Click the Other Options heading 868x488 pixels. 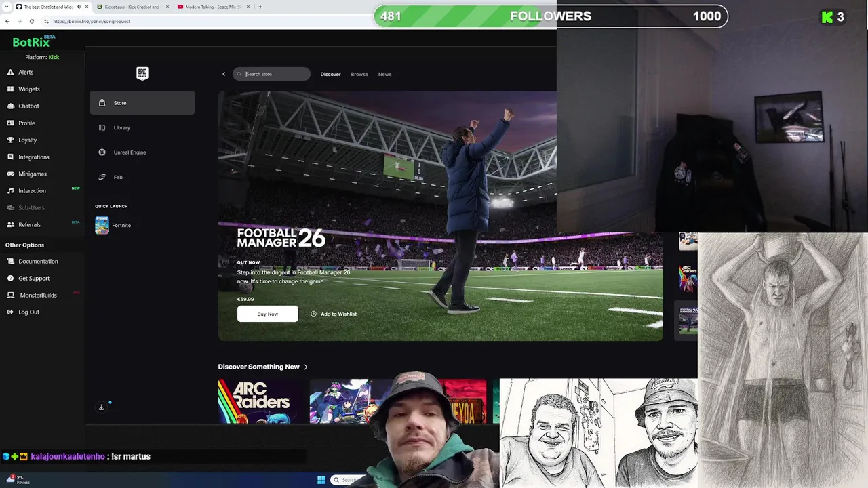pos(24,245)
